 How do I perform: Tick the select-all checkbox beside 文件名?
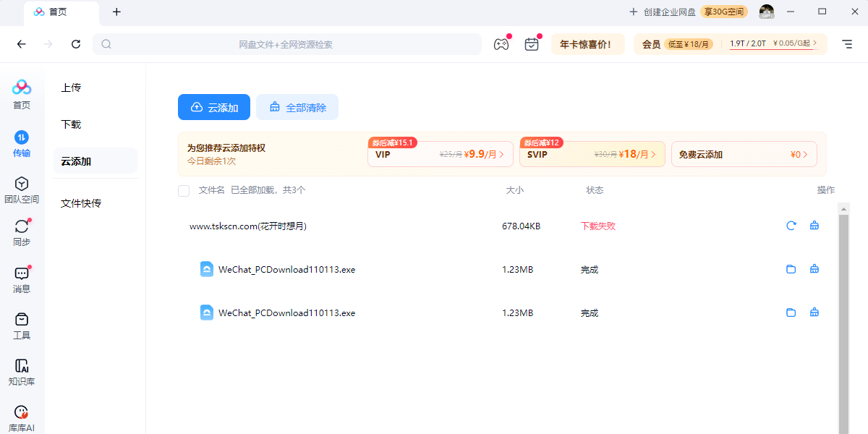pos(184,190)
